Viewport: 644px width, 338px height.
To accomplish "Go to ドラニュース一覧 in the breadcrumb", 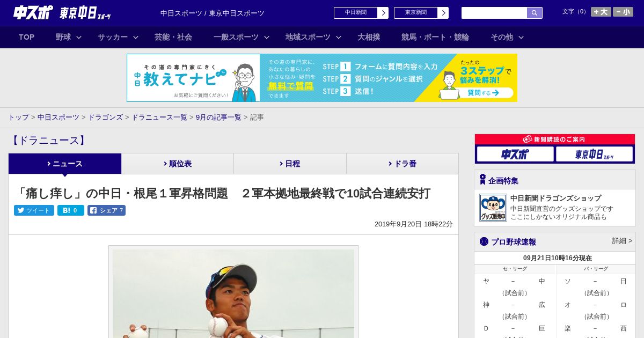I will tap(159, 117).
